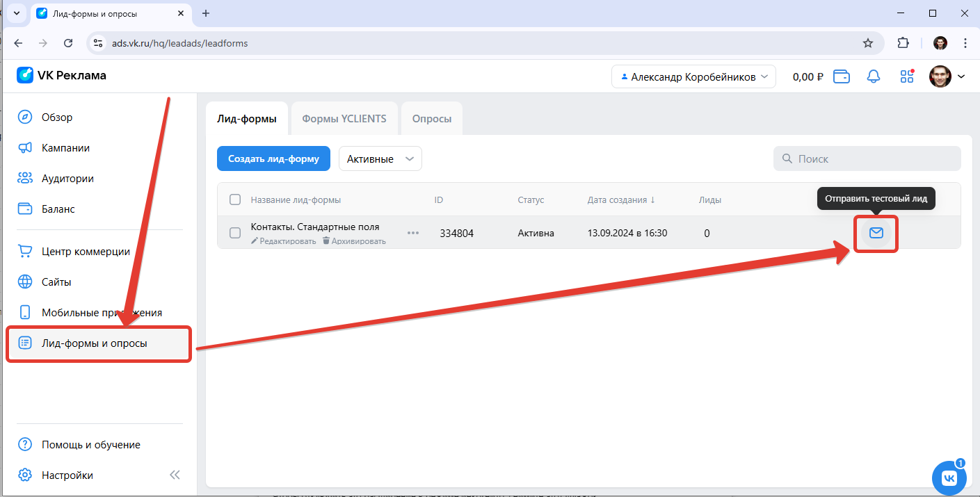980x497 pixels.
Task: Click creation date 13.09.2024 в 16:30
Action: coord(627,233)
